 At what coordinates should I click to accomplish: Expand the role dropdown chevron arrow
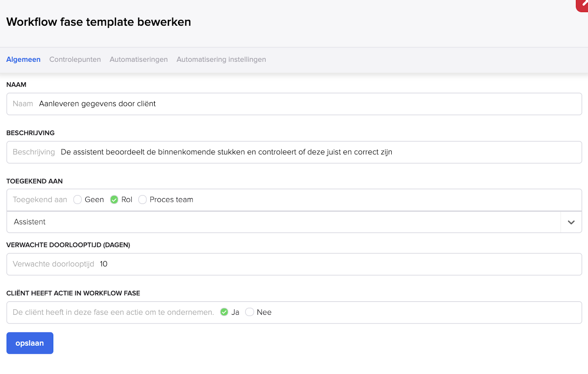tap(571, 222)
